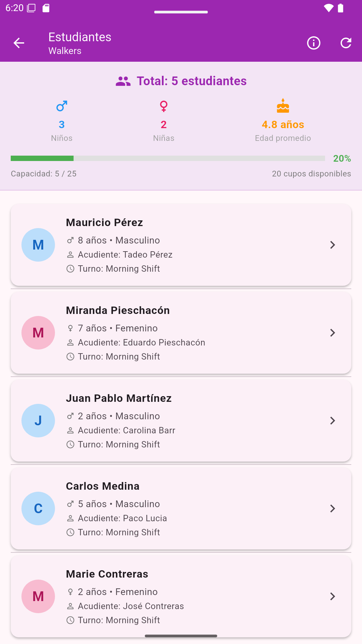Tap Miranda Pieschacón's pink avatar
The height and width of the screenshot is (644, 362).
[x=38, y=333]
